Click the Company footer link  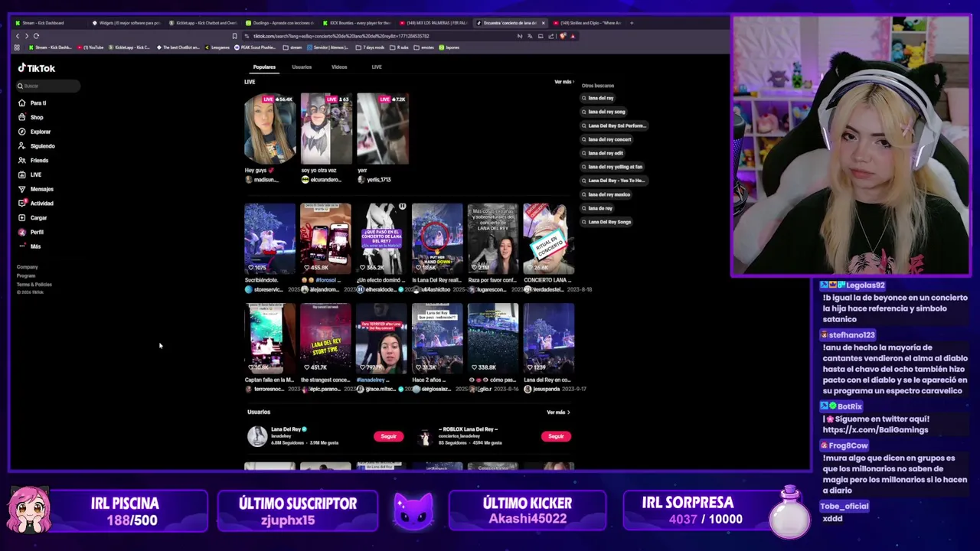(x=28, y=267)
